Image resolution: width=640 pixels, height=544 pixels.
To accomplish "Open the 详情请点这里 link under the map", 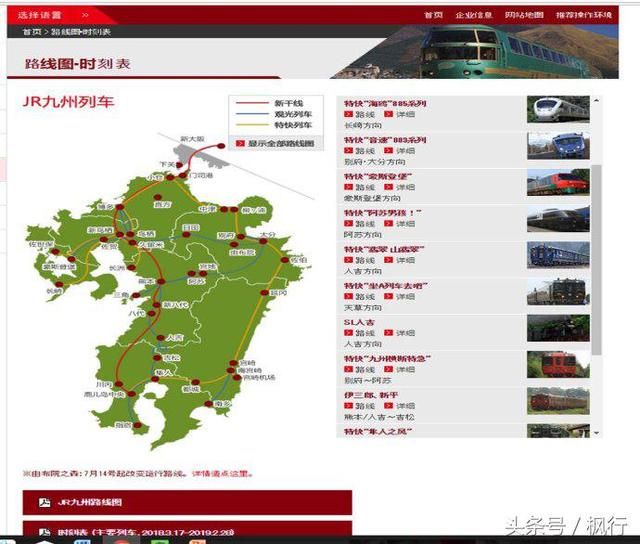I will 222,474.
